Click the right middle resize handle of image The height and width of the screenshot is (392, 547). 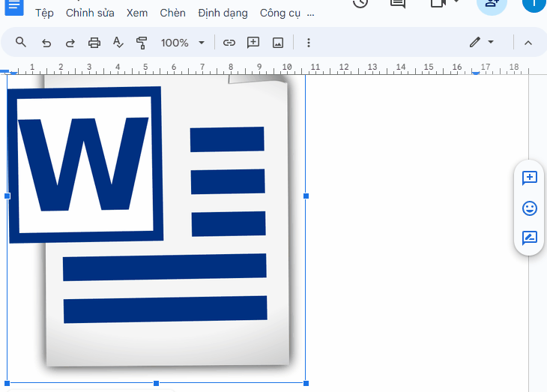click(x=306, y=196)
